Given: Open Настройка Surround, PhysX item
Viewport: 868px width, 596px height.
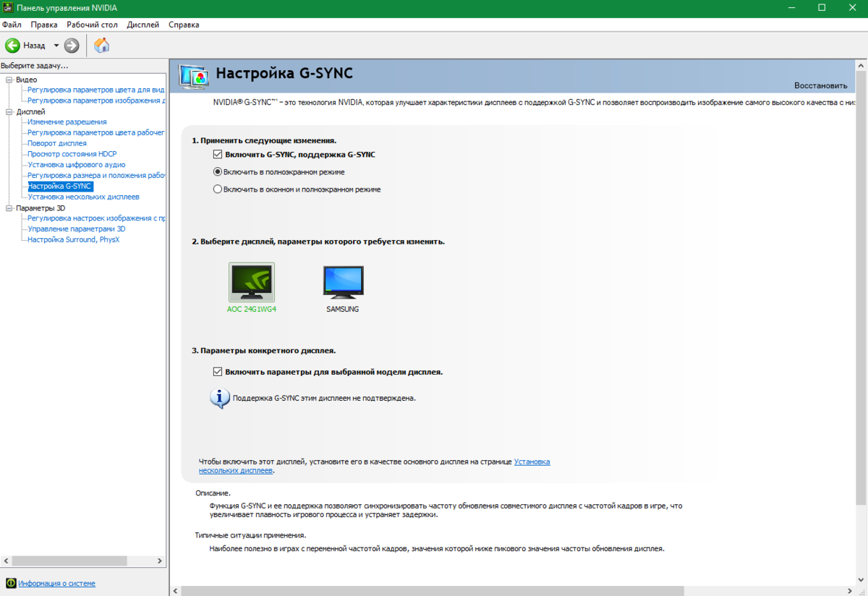Looking at the screenshot, I should click(x=73, y=239).
